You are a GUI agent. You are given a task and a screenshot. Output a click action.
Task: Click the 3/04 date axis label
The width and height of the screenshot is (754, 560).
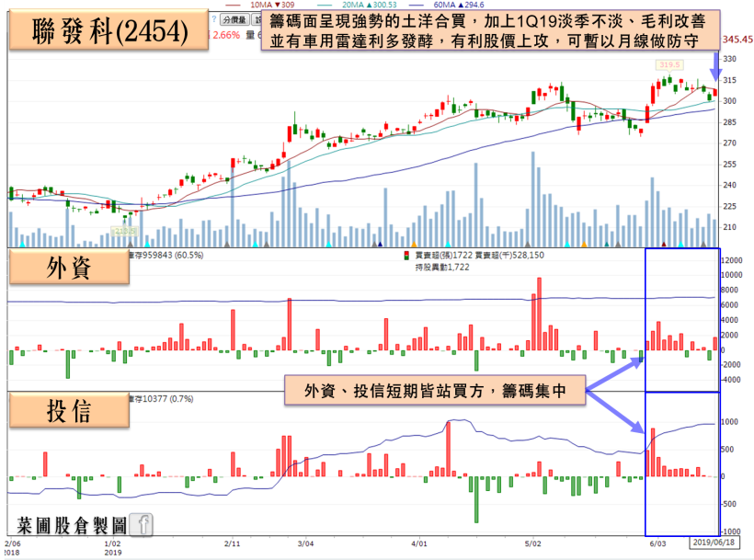click(x=305, y=543)
